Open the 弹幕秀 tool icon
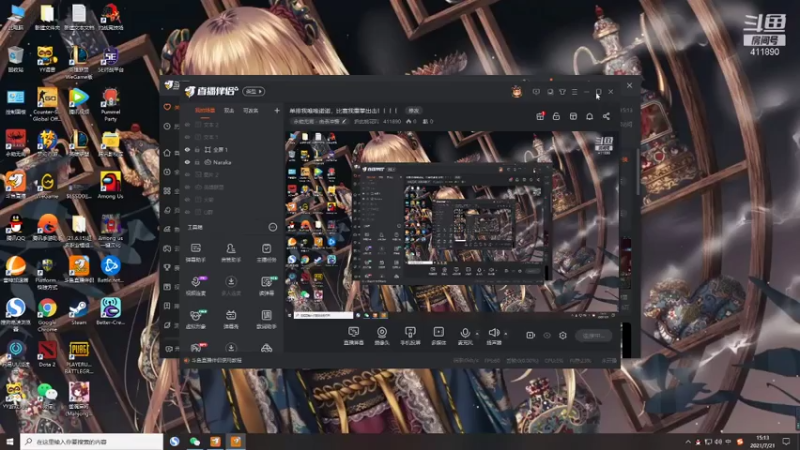 coord(231,319)
